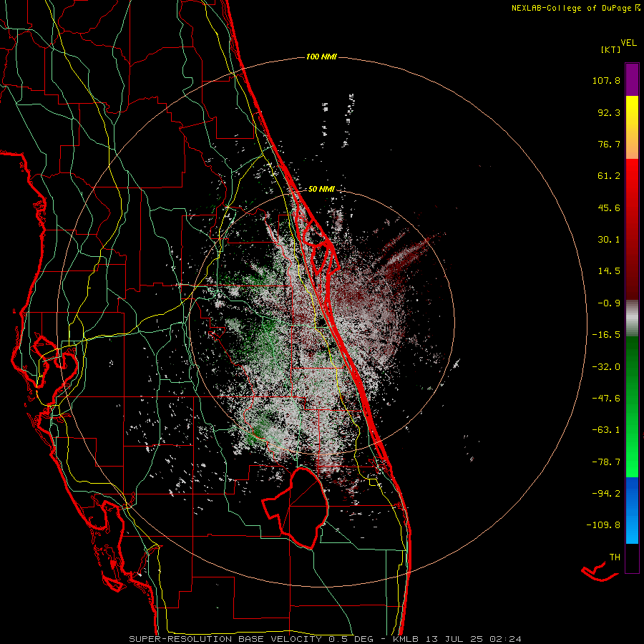Click the gray near-zero color bar segment

click(632, 317)
